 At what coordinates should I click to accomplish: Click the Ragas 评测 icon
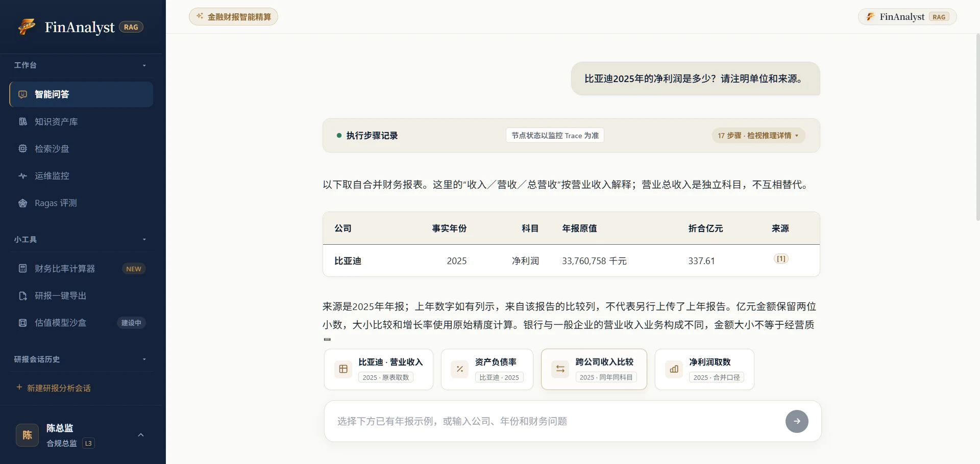22,203
